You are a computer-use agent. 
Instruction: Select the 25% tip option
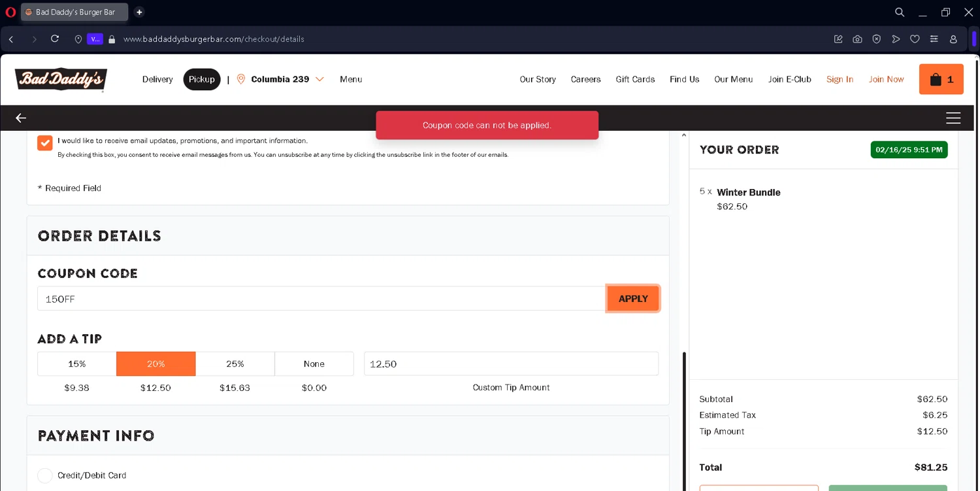[235, 364]
